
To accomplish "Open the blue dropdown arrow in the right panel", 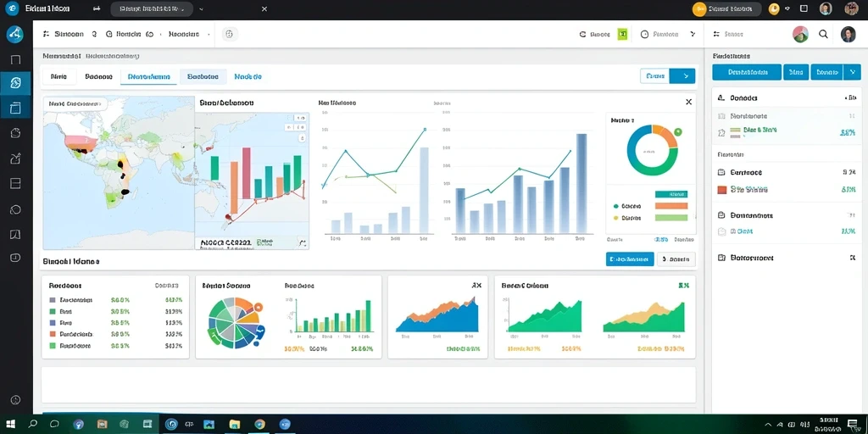I will point(851,72).
